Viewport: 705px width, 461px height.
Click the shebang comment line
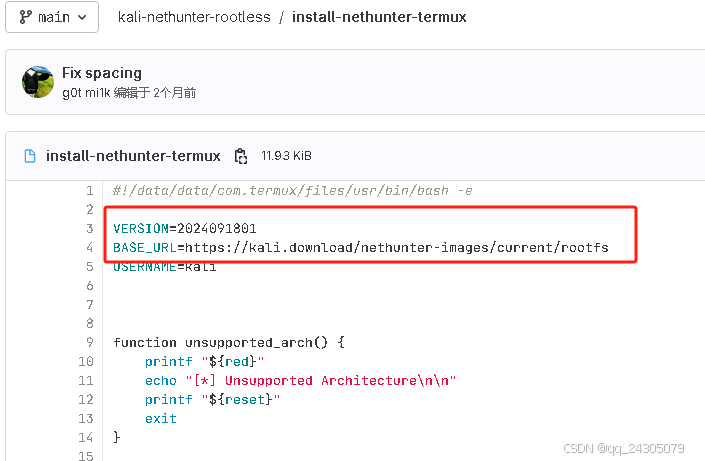293,191
